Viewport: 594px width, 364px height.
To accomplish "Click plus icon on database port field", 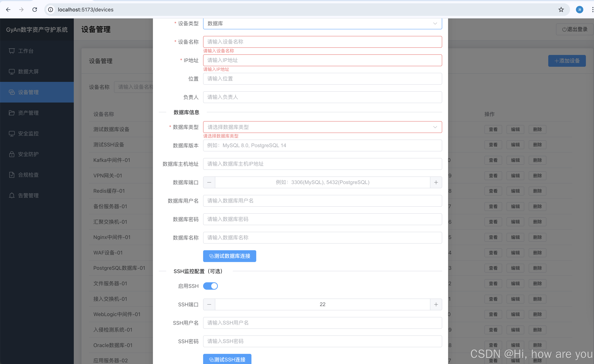I will pos(436,182).
